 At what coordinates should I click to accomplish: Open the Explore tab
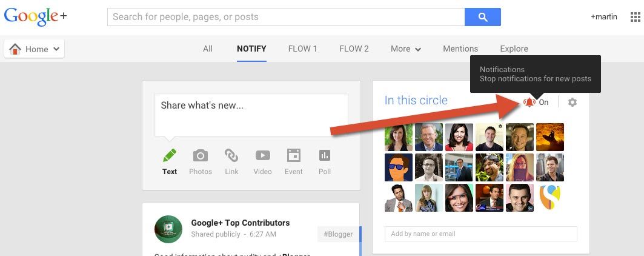coord(514,49)
